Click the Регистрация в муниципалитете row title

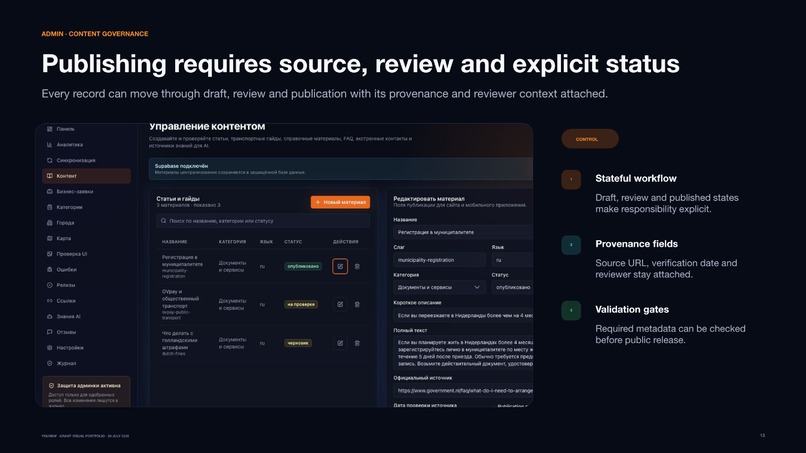(182, 260)
